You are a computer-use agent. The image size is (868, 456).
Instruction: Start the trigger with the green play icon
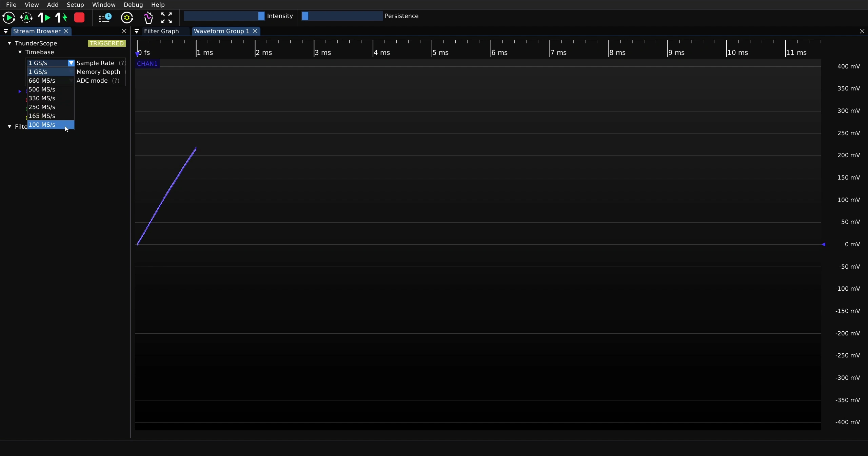[9, 18]
